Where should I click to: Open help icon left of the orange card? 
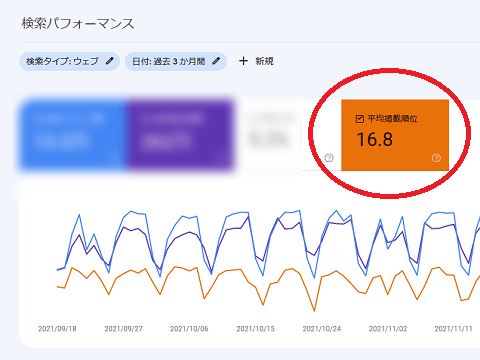click(x=329, y=158)
